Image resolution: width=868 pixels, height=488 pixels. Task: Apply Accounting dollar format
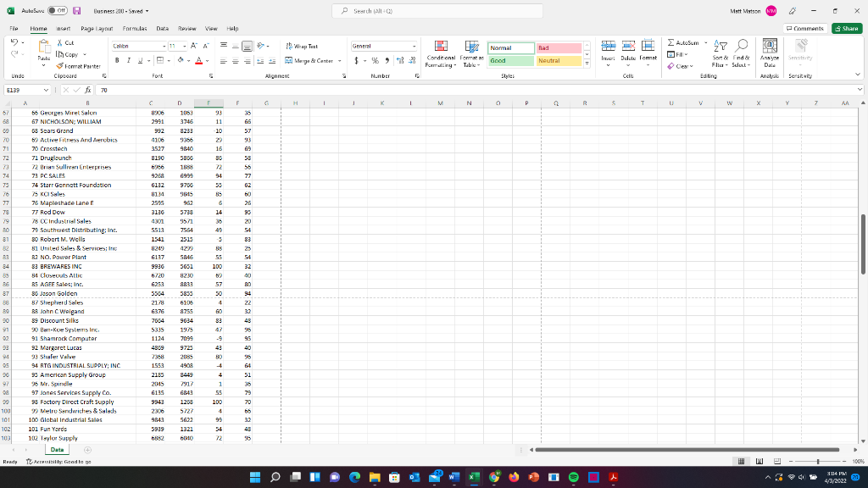click(x=356, y=61)
